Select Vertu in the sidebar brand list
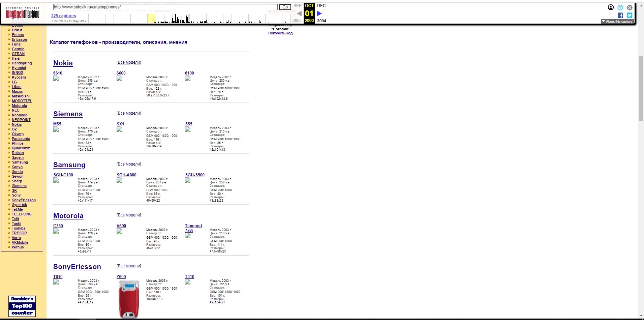644x329 pixels. click(x=16, y=238)
